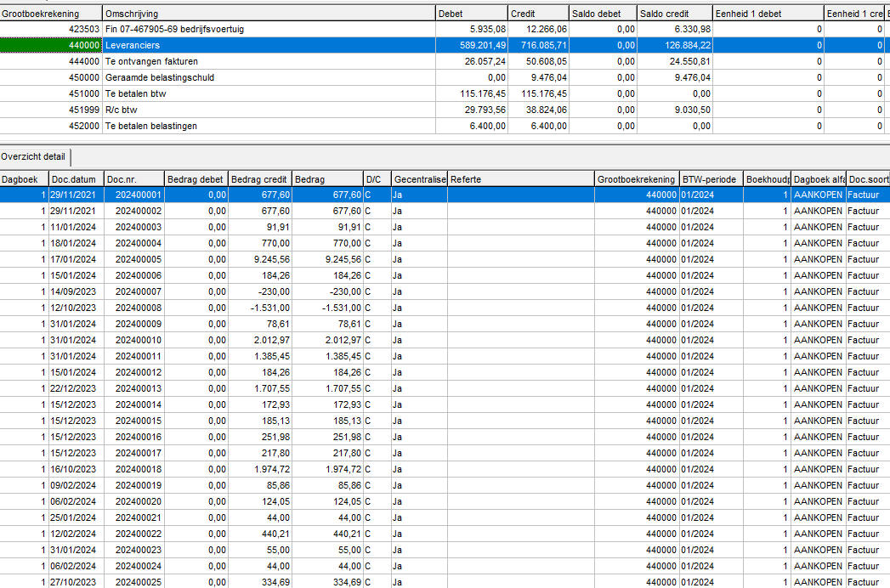The height and width of the screenshot is (588, 890).
Task: Click the Doc.nr. column header
Action: [133, 179]
